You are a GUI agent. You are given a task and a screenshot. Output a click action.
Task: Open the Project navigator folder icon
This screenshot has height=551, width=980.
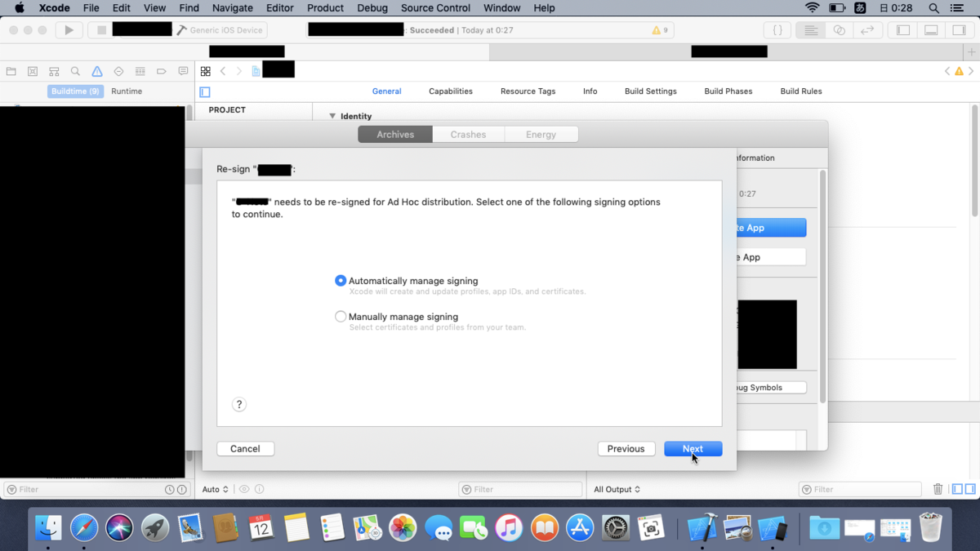pyautogui.click(x=11, y=72)
